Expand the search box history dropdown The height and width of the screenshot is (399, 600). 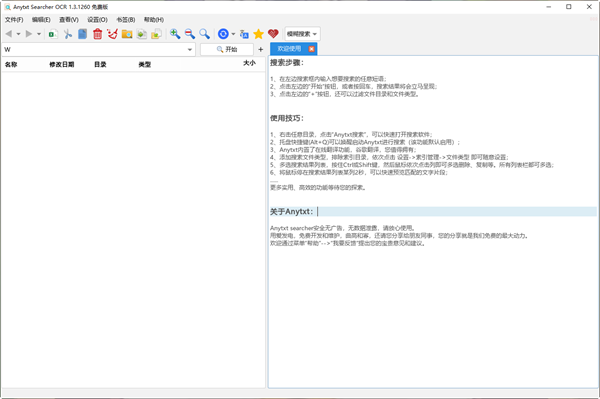(x=190, y=49)
